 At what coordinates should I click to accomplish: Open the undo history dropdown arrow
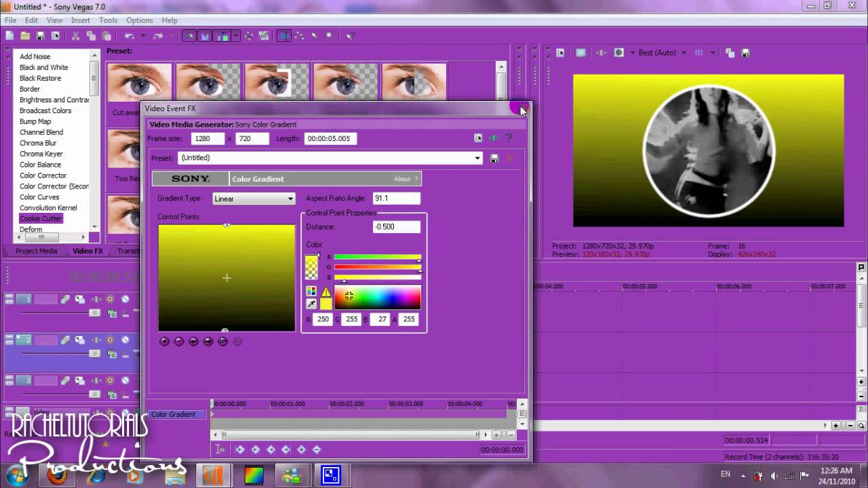(143, 36)
